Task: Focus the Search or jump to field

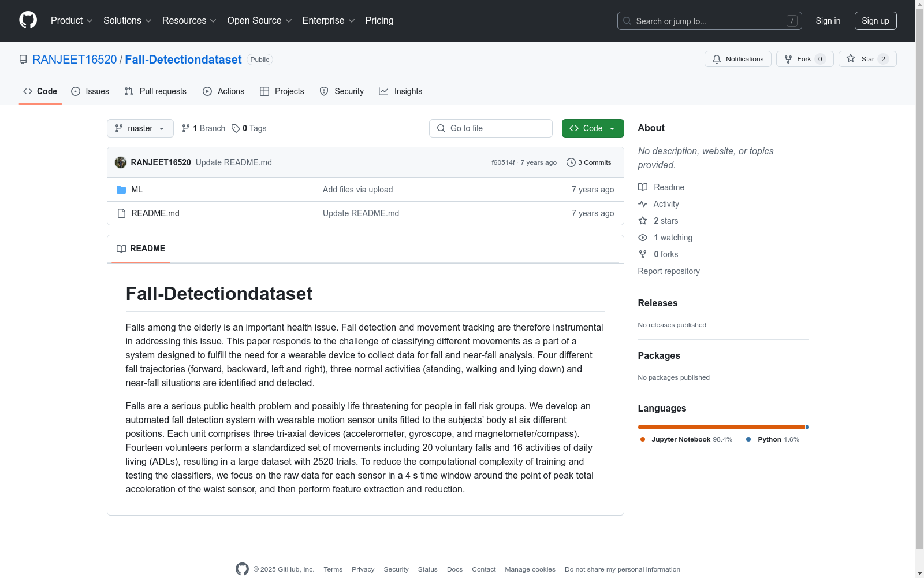Action: (x=709, y=21)
